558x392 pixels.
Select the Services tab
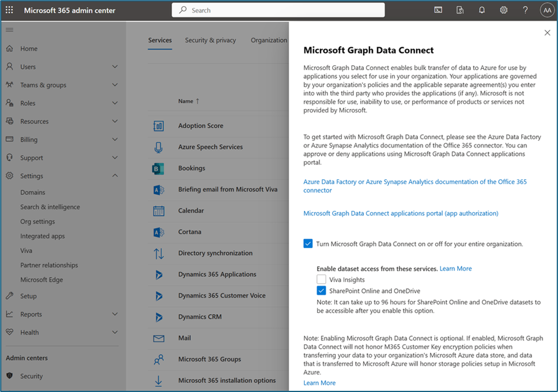point(160,40)
